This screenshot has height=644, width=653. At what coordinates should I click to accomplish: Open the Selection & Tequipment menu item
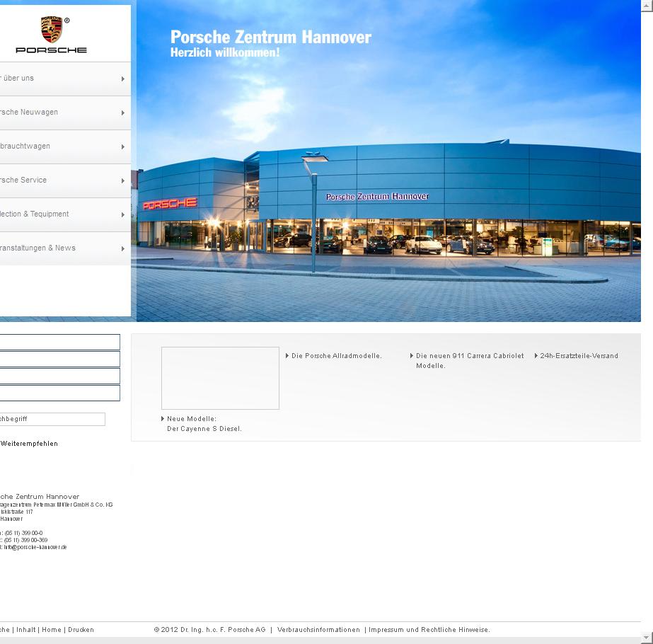pyautogui.click(x=65, y=214)
